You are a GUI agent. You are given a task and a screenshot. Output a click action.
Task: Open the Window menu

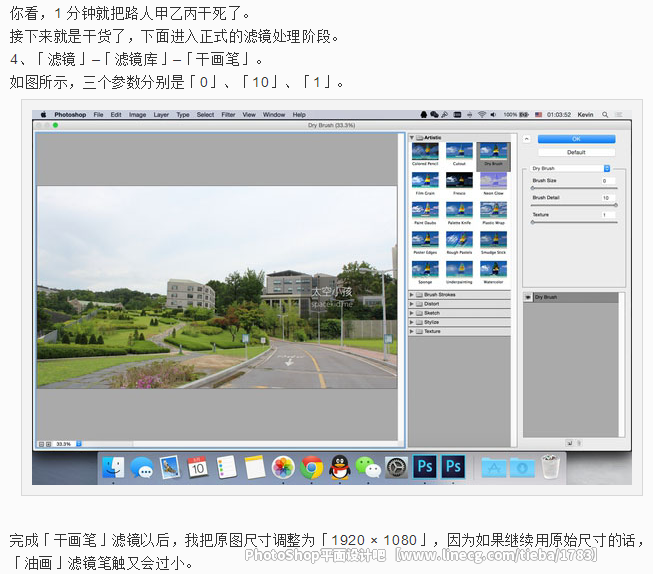click(274, 115)
